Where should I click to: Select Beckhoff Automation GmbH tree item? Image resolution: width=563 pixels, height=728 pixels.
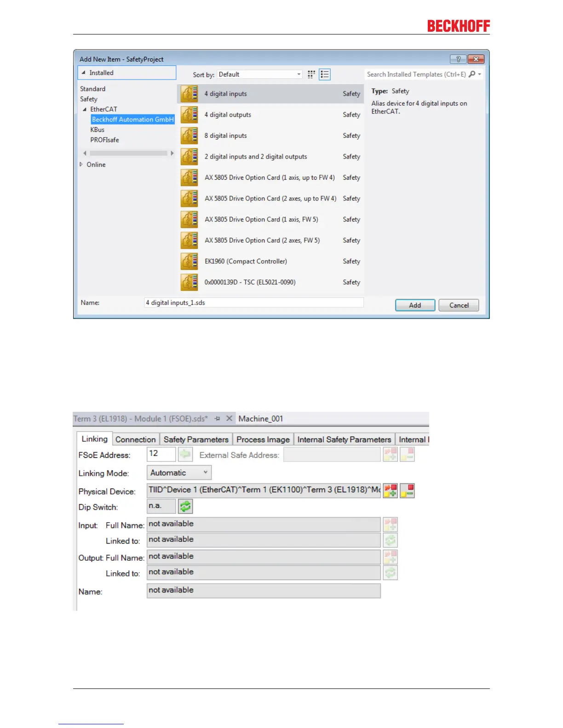(133, 119)
